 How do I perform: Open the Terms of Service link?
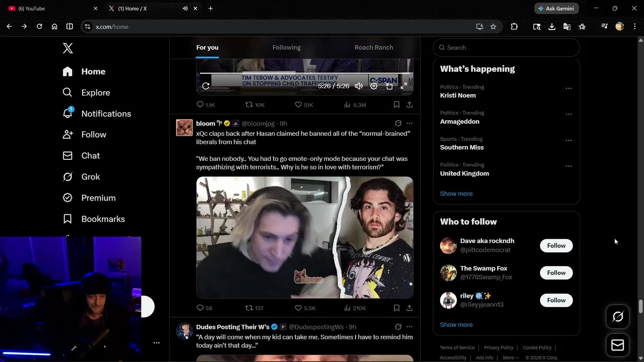[457, 347]
